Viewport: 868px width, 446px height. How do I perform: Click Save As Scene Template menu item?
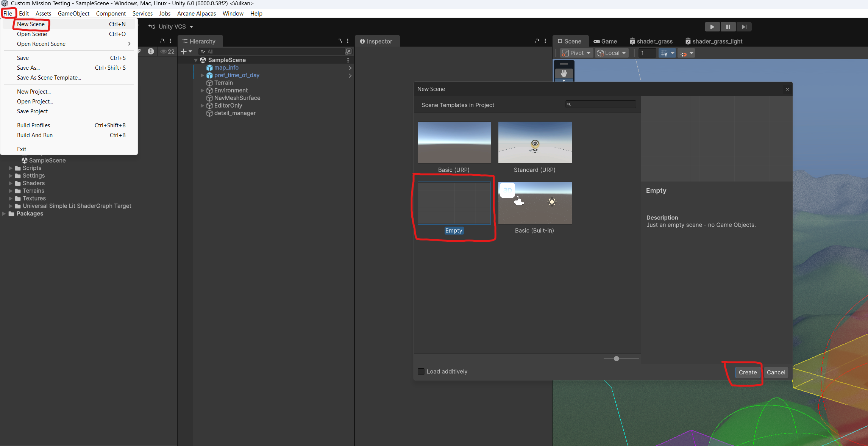click(x=49, y=78)
